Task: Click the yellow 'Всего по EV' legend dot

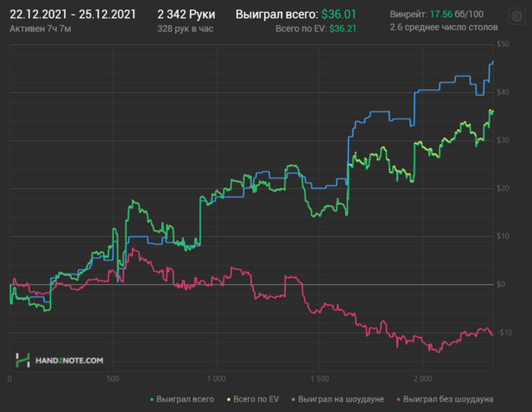Action: (x=228, y=399)
